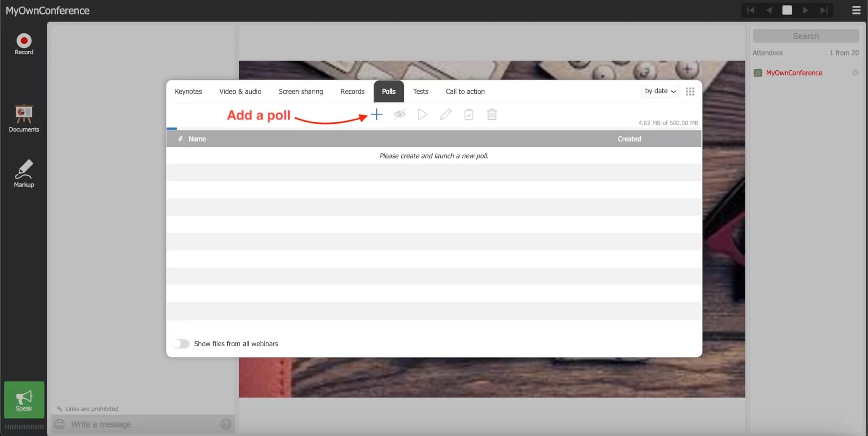Click the pencil edit icon
This screenshot has width=868, height=436.
(x=445, y=114)
